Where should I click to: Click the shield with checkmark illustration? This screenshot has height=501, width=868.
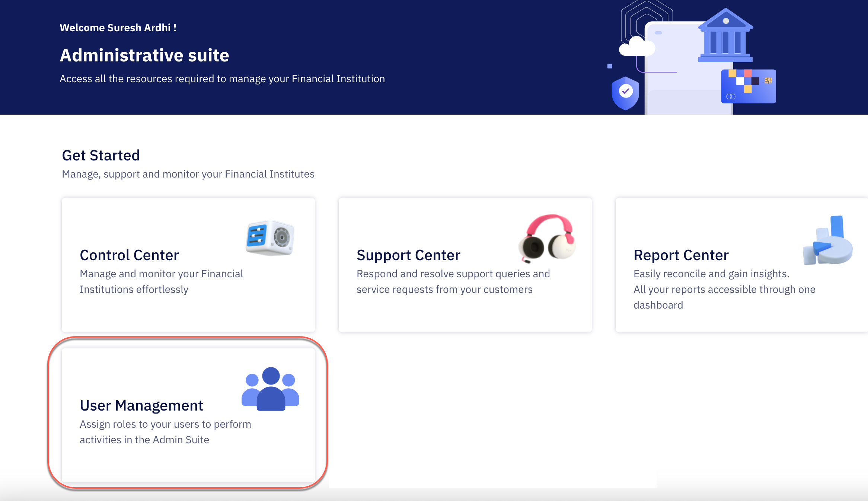pyautogui.click(x=625, y=90)
